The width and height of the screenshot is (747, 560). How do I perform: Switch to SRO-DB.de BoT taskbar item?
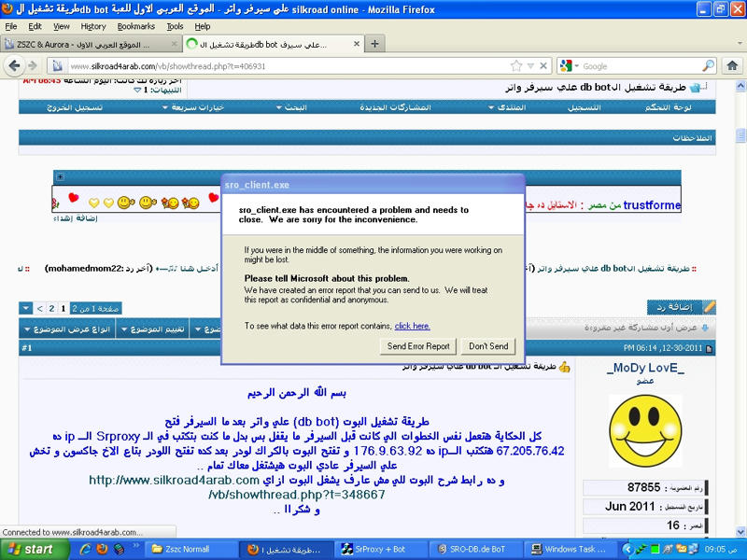click(475, 550)
